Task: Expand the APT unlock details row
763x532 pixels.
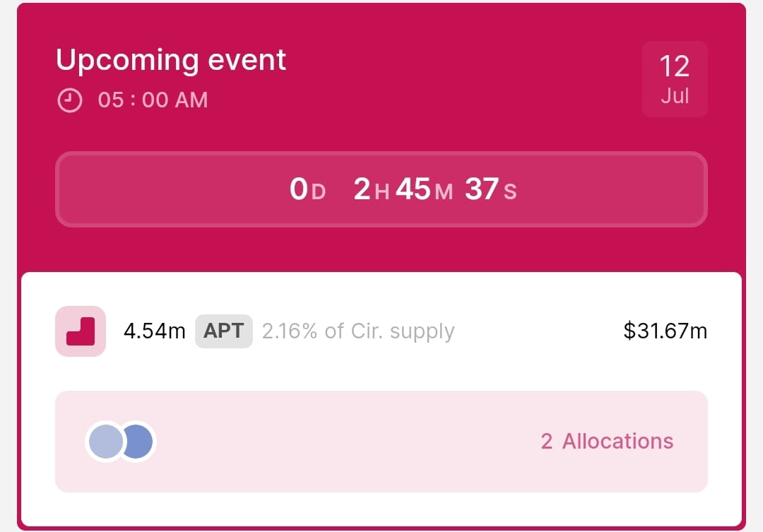Action: point(381,331)
